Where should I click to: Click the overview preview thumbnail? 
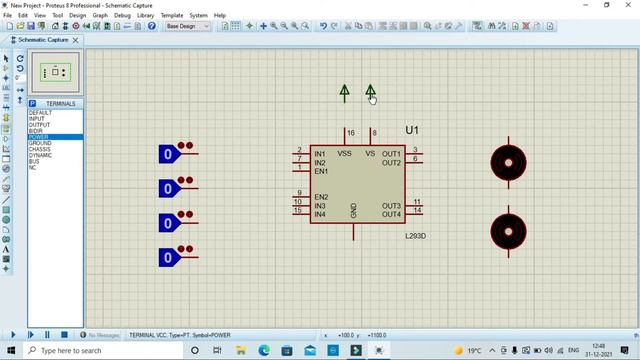point(56,72)
